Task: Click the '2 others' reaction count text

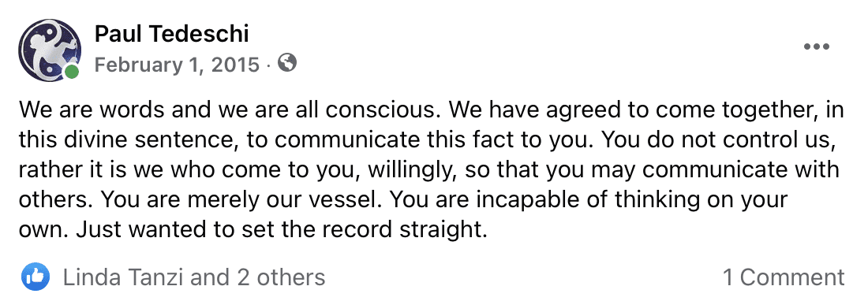Action: 281,277
